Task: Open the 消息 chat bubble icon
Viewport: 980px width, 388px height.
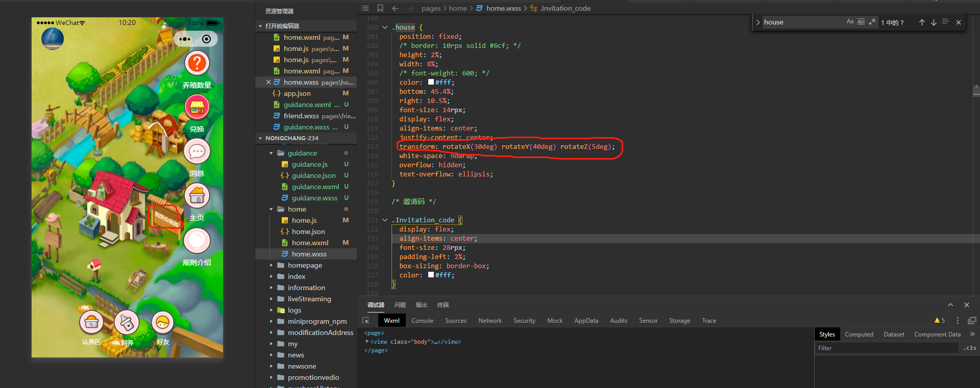Action: pyautogui.click(x=197, y=151)
